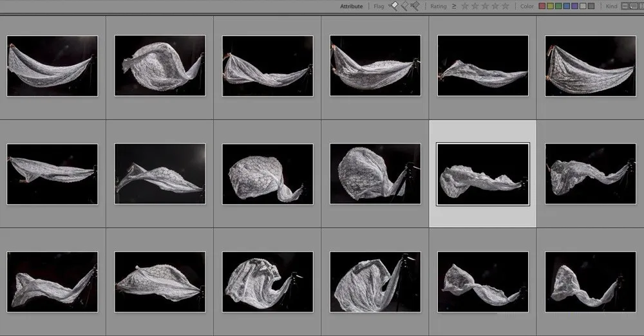Toggle the red color label filter
This screenshot has width=644, height=336.
point(542,6)
